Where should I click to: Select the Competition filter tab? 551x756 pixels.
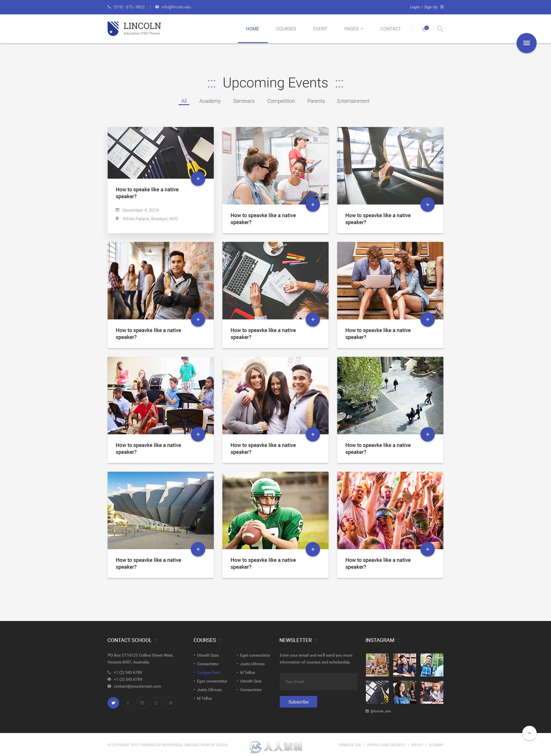click(281, 101)
